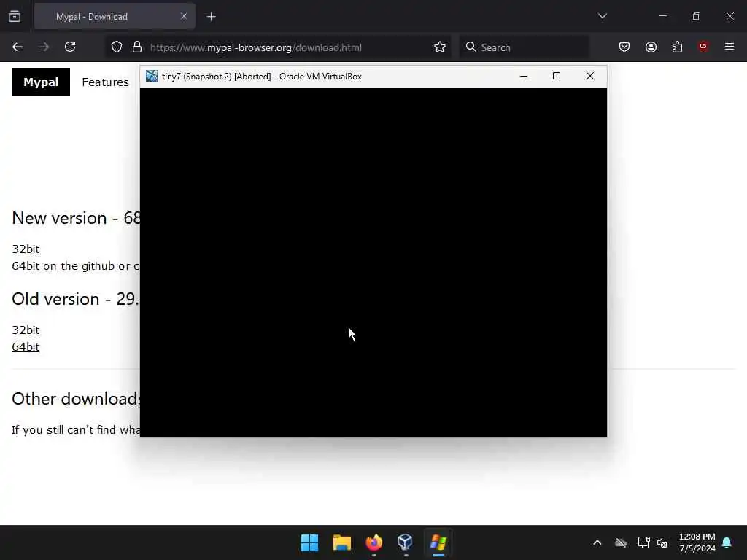
Task: Open the Features menu item
Action: tap(105, 82)
